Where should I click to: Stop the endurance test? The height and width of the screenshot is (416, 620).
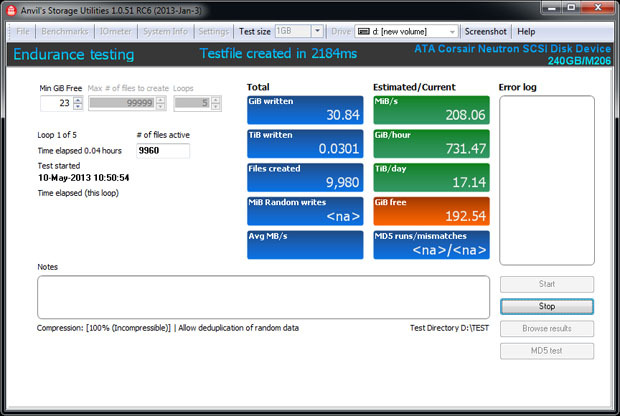[547, 306]
